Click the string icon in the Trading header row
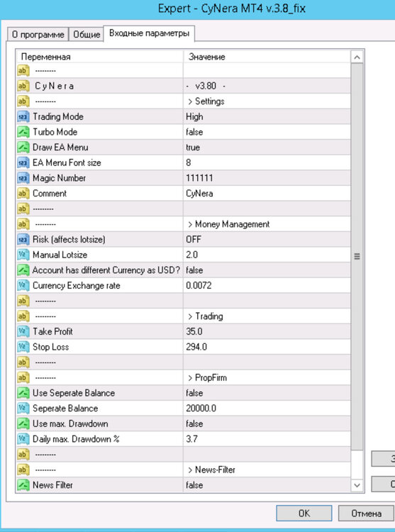Image resolution: width=395 pixels, height=532 pixels. [x=23, y=316]
